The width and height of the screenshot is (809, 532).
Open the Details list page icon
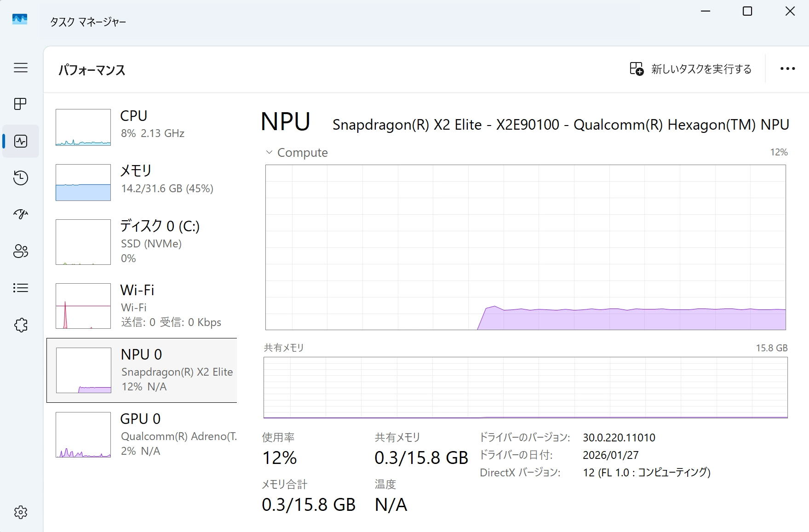(21, 288)
